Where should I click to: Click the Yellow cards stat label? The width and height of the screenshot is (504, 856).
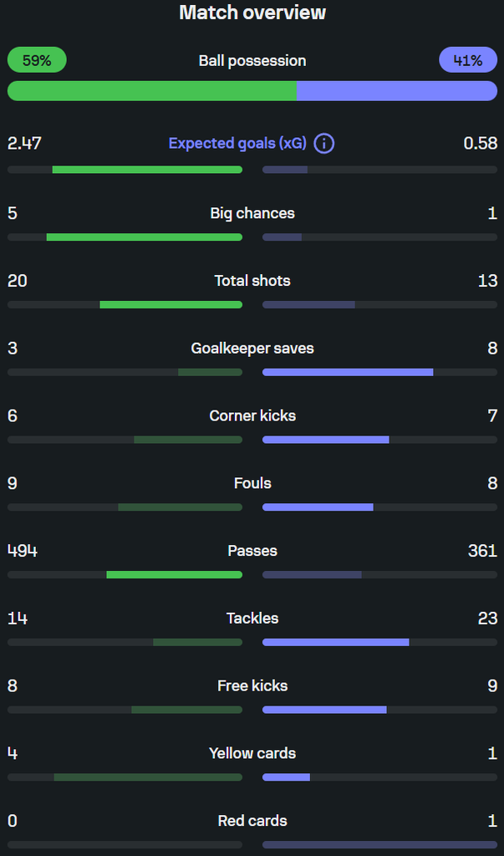click(x=252, y=753)
